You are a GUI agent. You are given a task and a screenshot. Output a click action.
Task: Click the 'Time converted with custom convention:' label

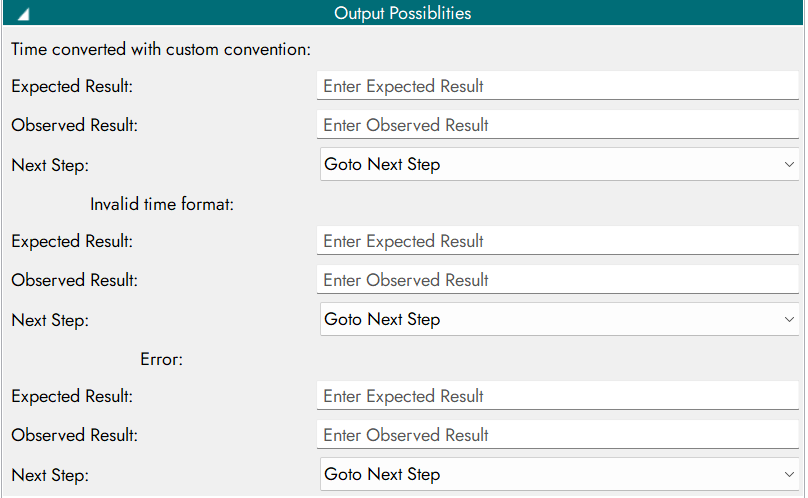tap(161, 48)
